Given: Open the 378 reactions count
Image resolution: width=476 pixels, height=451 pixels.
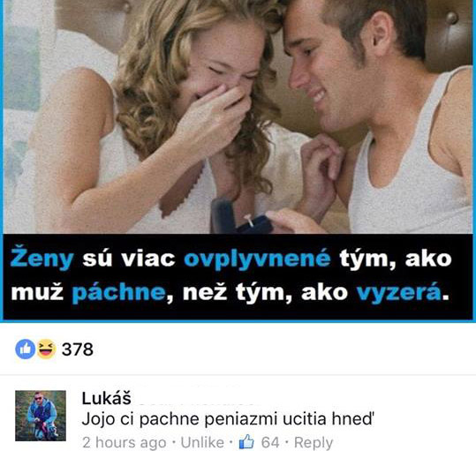Looking at the screenshot, I should pos(78,350).
